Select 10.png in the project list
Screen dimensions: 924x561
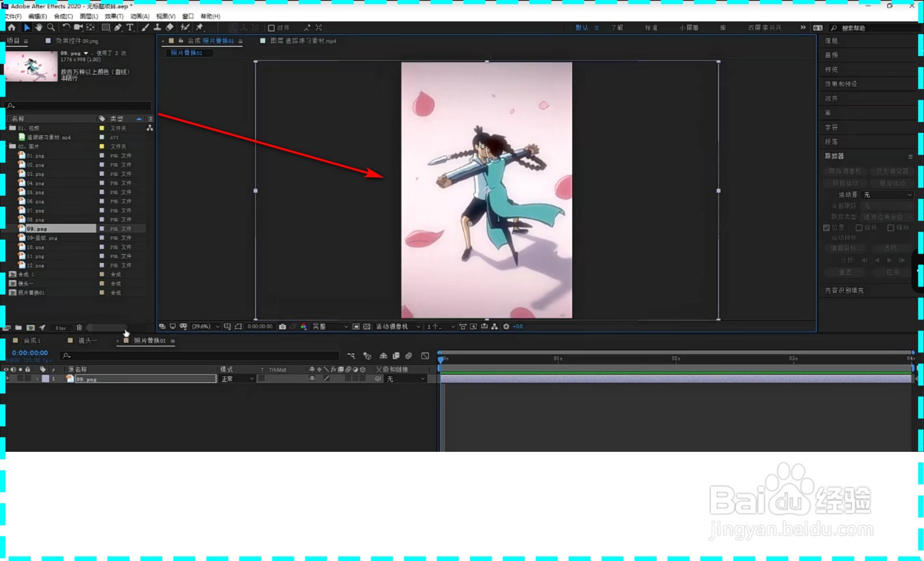point(35,247)
